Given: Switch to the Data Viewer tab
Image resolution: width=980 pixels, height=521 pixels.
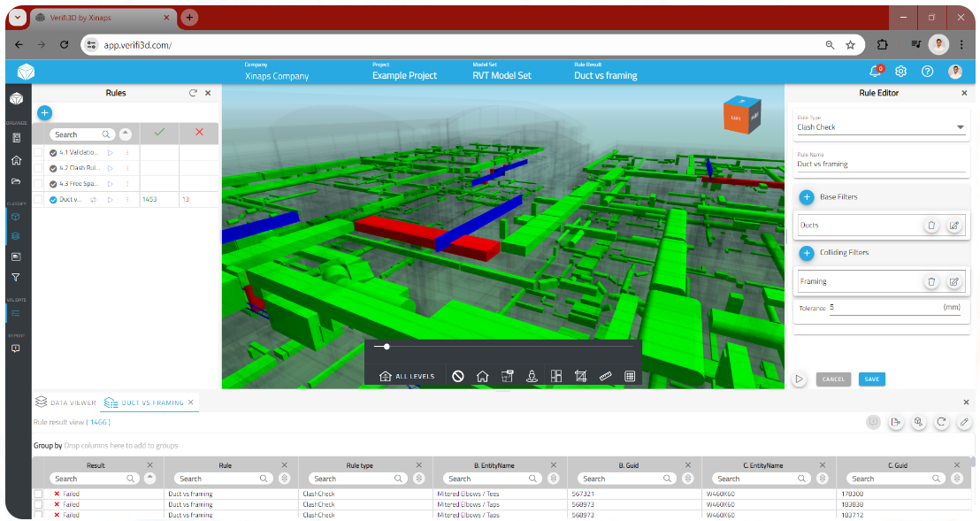Looking at the screenshot, I should 66,402.
